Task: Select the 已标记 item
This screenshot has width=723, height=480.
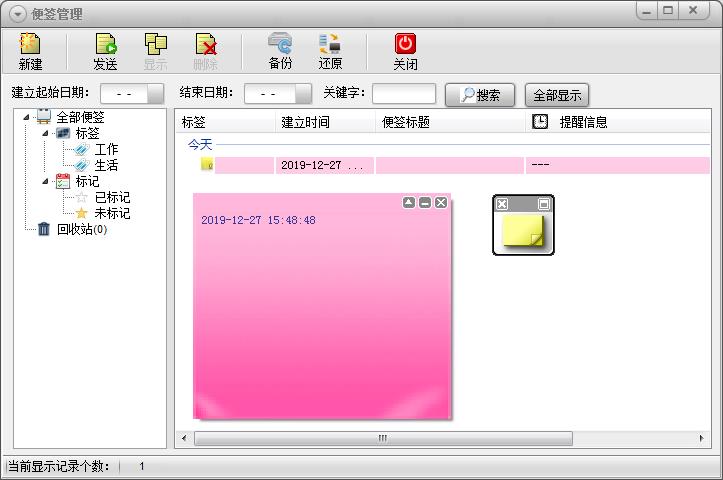Action: pyautogui.click(x=113, y=197)
